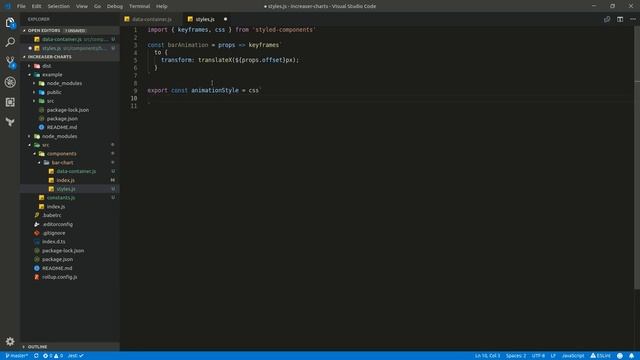The height and width of the screenshot is (360, 640).
Task: Click the master branch indicator
Action: point(17,356)
